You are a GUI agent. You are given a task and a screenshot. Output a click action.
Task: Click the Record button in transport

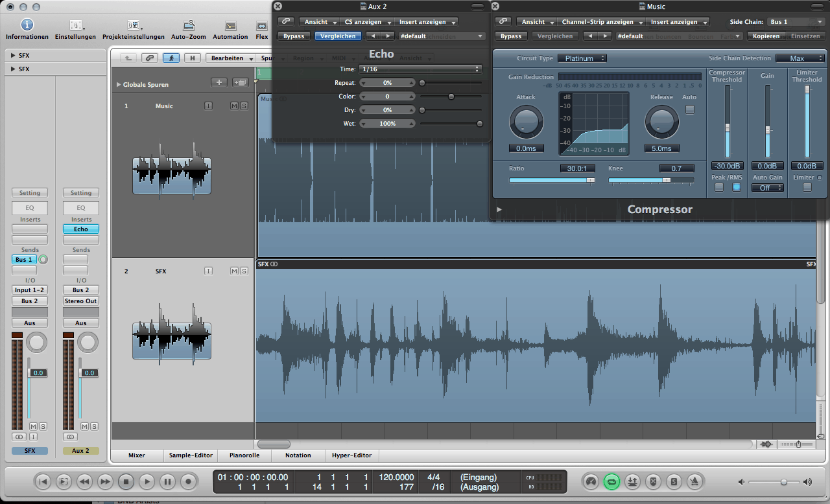click(x=188, y=481)
